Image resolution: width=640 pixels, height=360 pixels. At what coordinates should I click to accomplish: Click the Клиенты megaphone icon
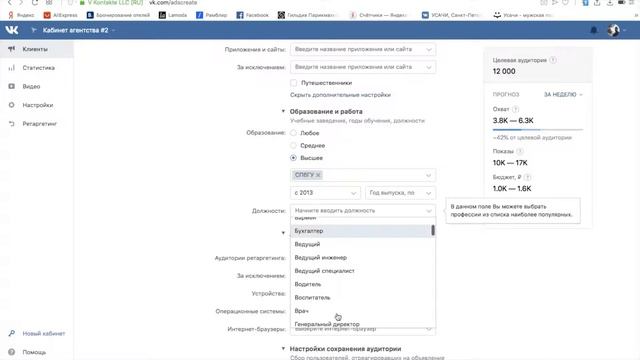tap(11, 49)
